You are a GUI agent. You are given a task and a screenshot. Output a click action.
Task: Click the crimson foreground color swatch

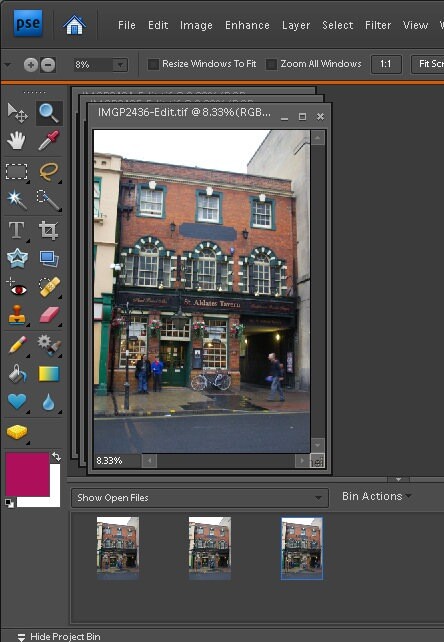click(x=27, y=474)
